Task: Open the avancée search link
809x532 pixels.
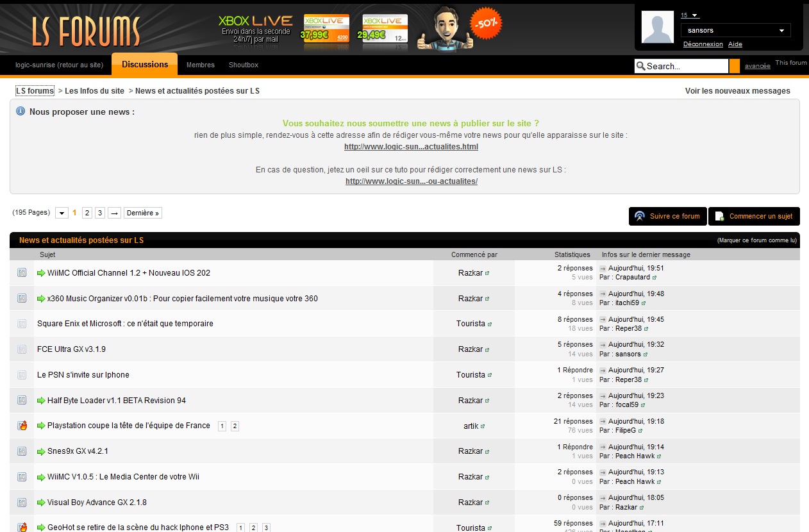Action: (x=757, y=65)
